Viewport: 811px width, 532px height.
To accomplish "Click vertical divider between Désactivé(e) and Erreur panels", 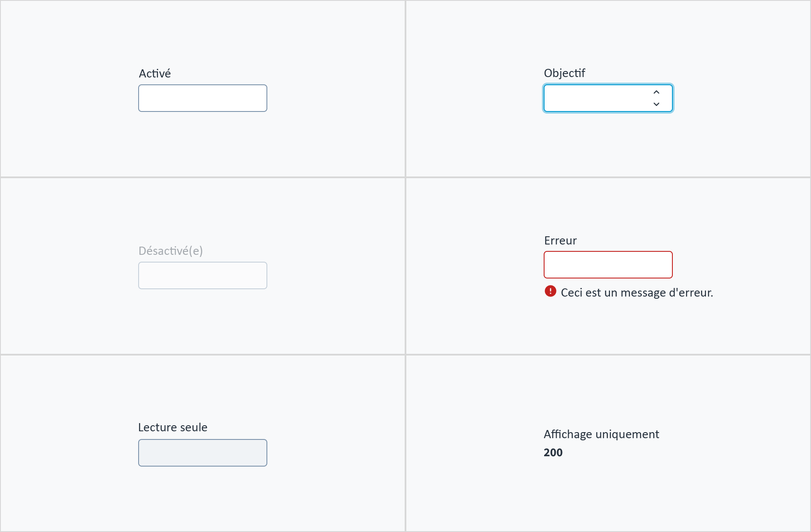I will (x=405, y=266).
